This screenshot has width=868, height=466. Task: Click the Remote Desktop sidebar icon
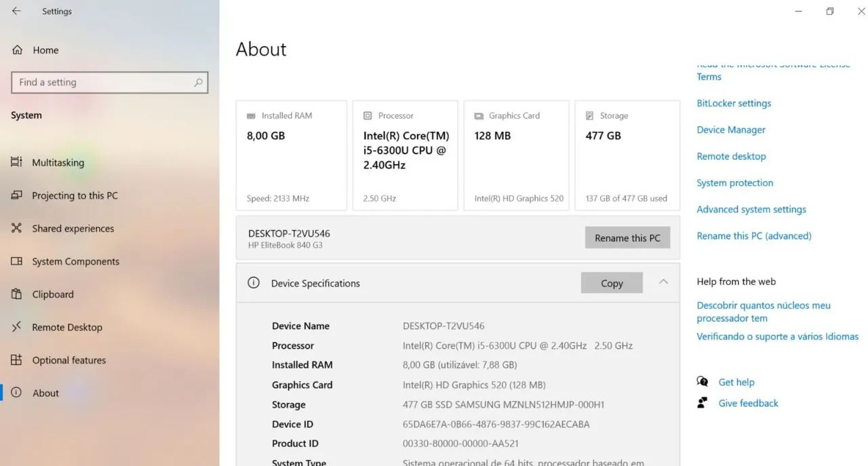pos(17,327)
